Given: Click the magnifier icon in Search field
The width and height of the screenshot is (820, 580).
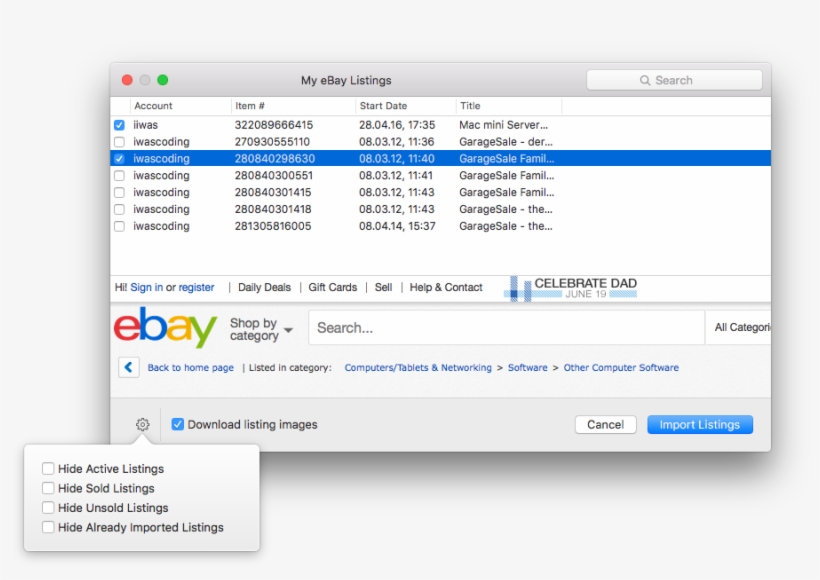Looking at the screenshot, I should [645, 81].
